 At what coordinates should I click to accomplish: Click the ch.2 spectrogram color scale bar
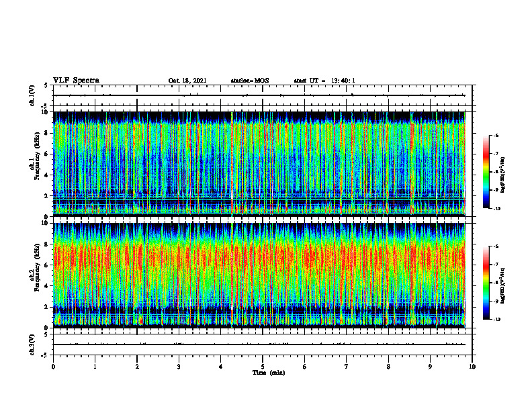486,283
